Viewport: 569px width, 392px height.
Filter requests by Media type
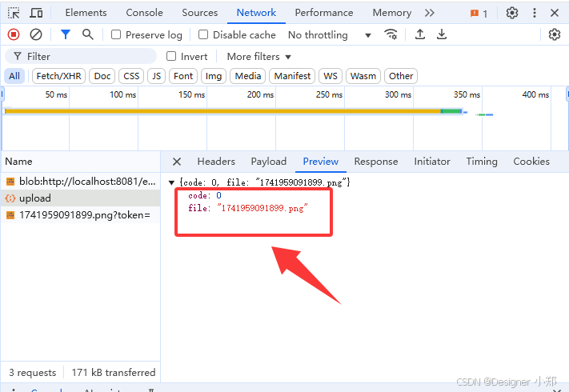[248, 76]
